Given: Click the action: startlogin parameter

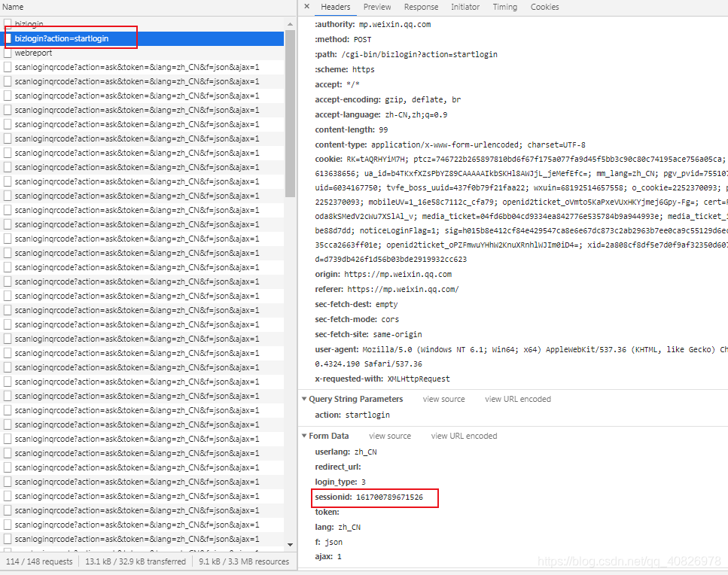Looking at the screenshot, I should [352, 415].
